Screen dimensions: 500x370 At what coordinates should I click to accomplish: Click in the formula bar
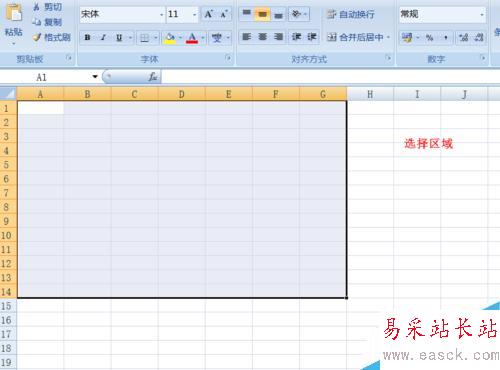(x=331, y=77)
